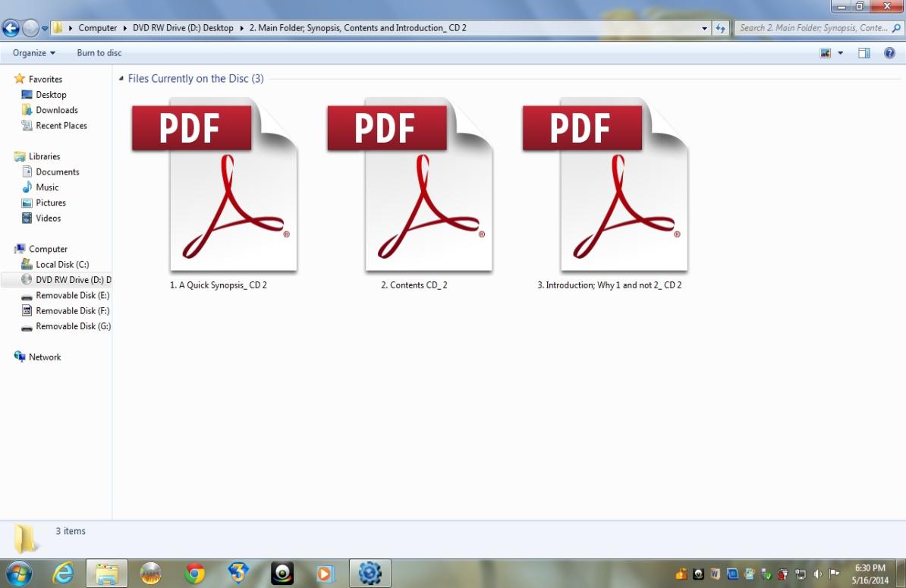The height and width of the screenshot is (588, 906).
Task: Open Removable Disk (F:)
Action: [72, 311]
